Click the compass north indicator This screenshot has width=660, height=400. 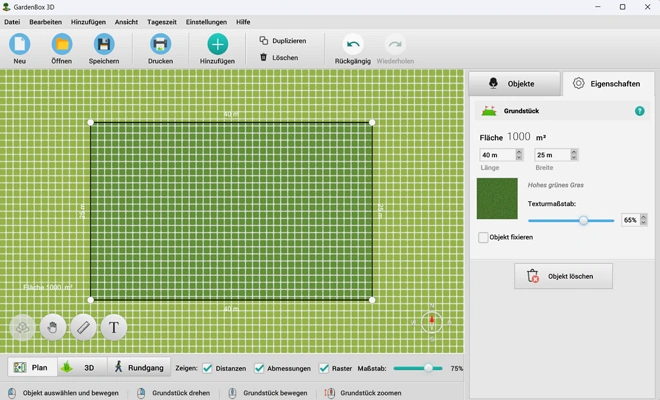tap(431, 322)
